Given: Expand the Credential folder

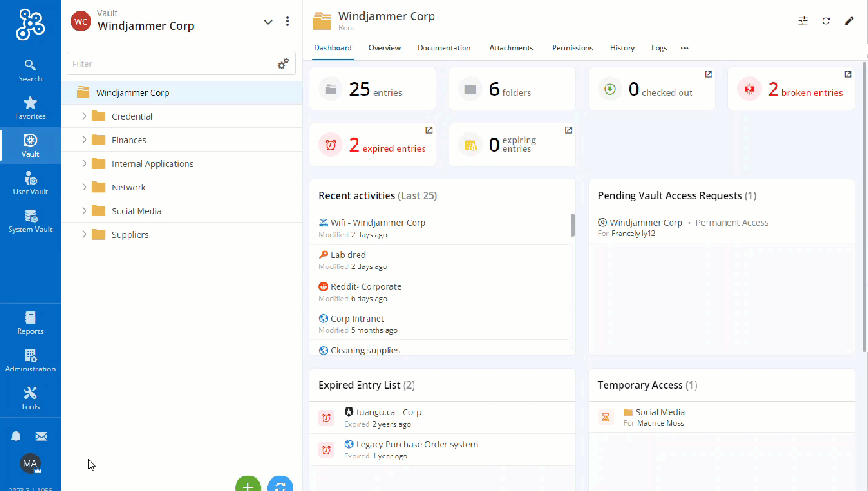Looking at the screenshot, I should [x=84, y=116].
